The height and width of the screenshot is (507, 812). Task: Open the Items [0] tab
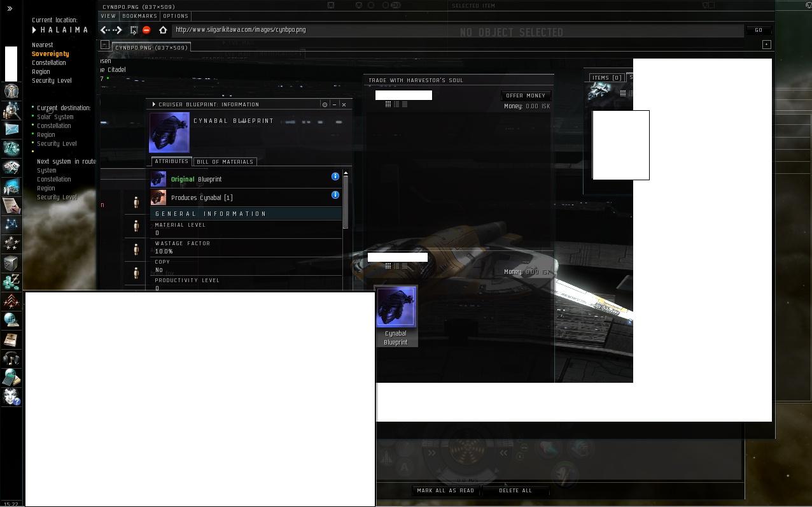[606, 78]
